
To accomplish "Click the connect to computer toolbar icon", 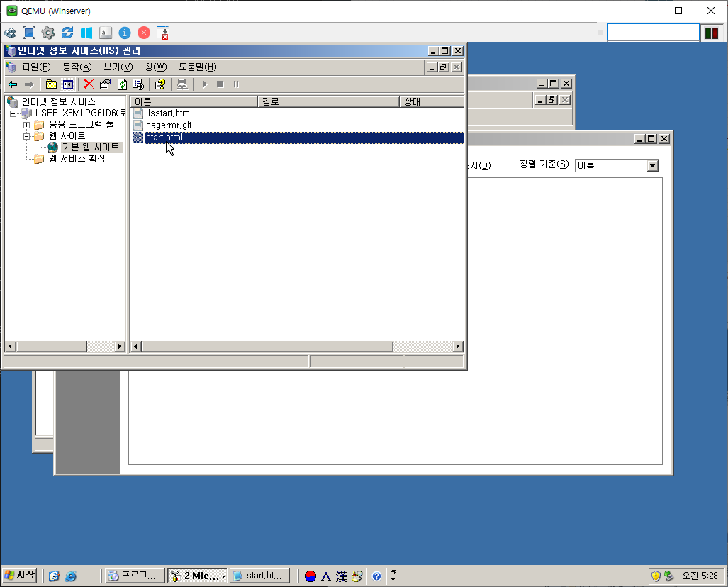I will [x=182, y=84].
